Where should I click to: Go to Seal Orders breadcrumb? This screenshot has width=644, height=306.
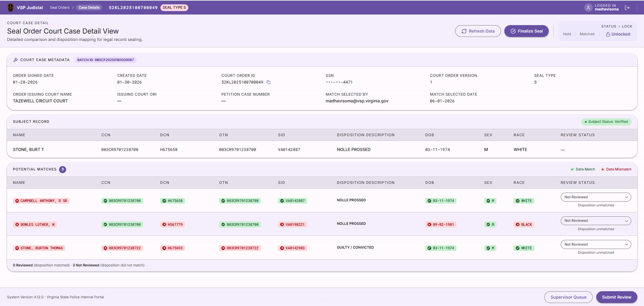coord(60,7)
